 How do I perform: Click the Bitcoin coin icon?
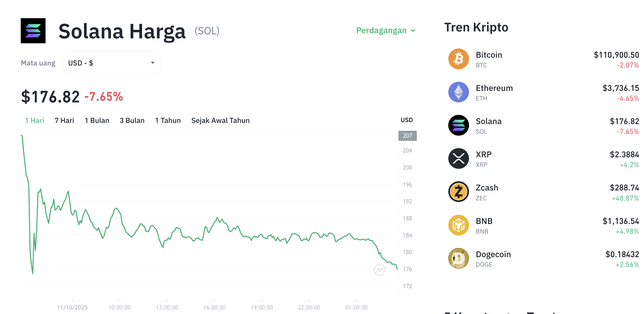pos(458,59)
